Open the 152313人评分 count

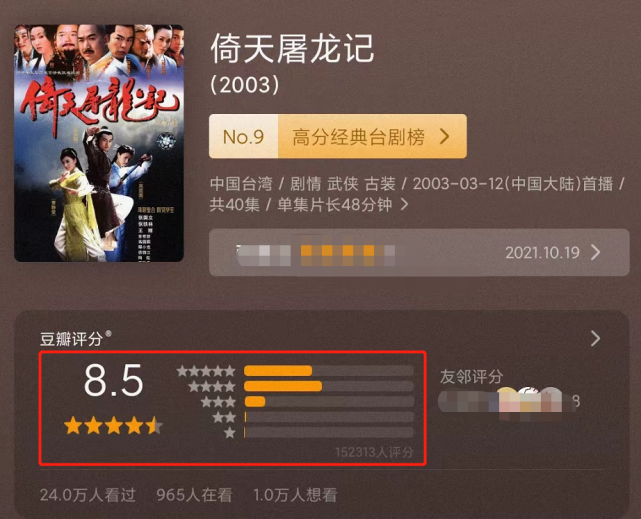coord(374,452)
